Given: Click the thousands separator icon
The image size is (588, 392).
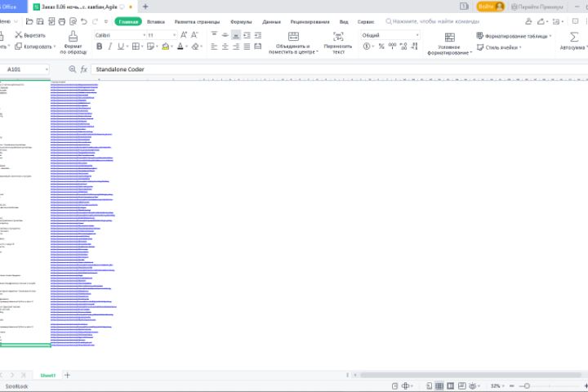Looking at the screenshot, I should point(392,46).
